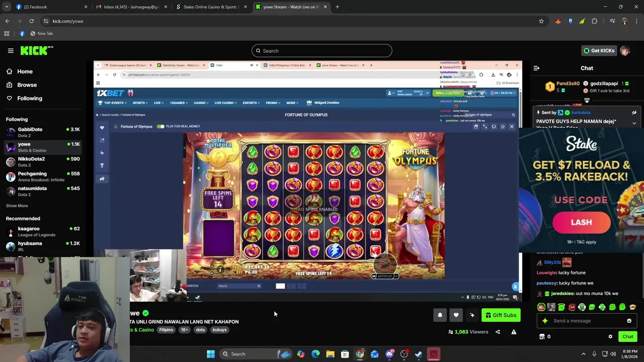The height and width of the screenshot is (362, 644).
Task: Click Get KICKs button
Action: [x=599, y=51]
